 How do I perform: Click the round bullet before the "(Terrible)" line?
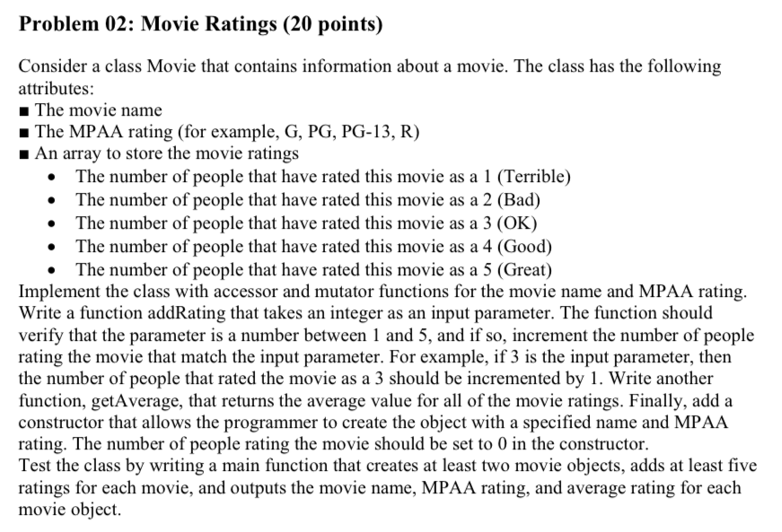pyautogui.click(x=57, y=177)
